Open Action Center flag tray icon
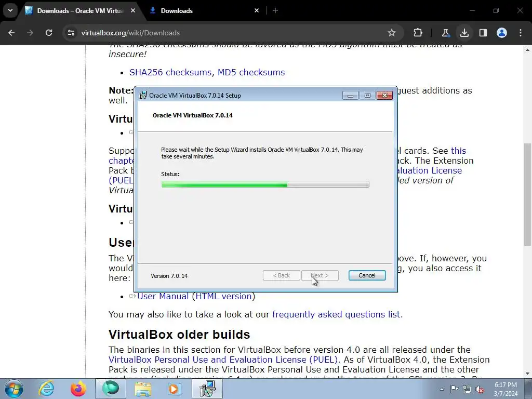The width and height of the screenshot is (532, 399). 454,389
